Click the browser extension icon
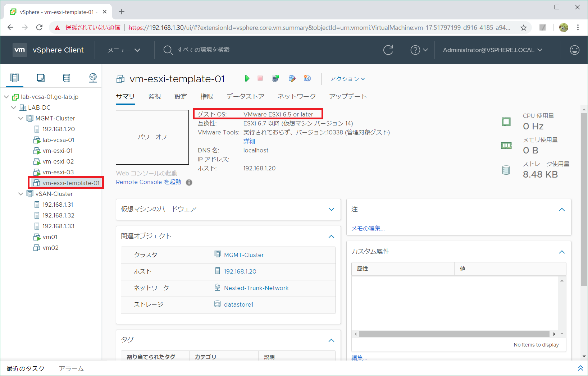Screen dimensions: 588x376 543,27
